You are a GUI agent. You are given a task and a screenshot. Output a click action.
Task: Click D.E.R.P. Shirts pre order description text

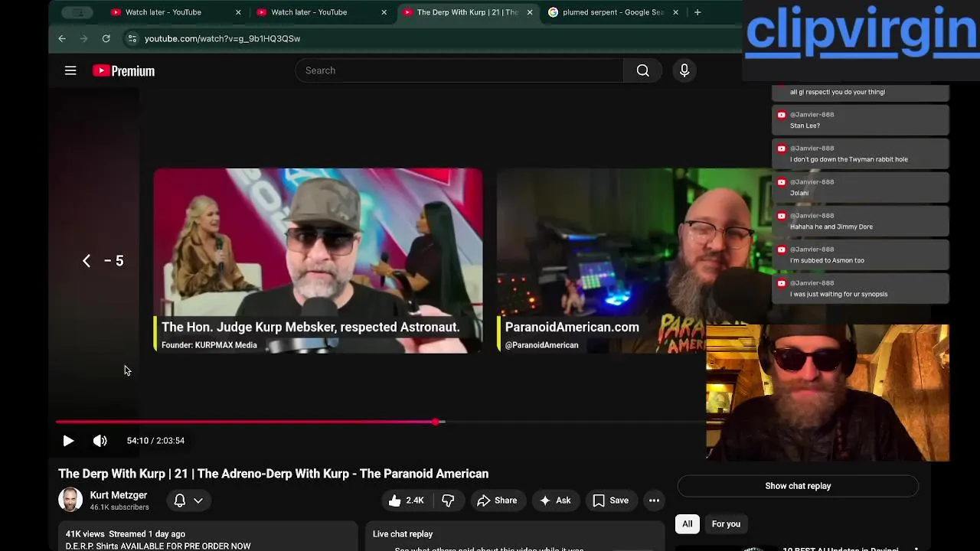coord(158,546)
